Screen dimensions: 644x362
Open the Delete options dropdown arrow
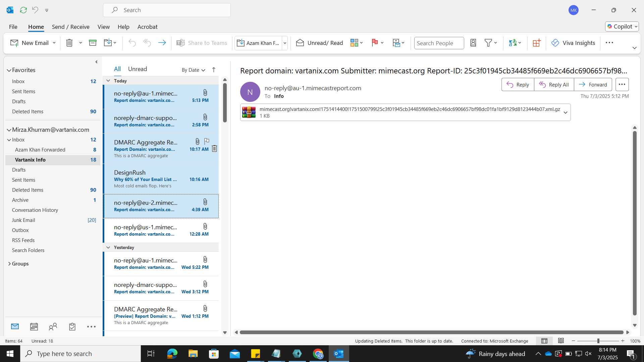(80, 43)
